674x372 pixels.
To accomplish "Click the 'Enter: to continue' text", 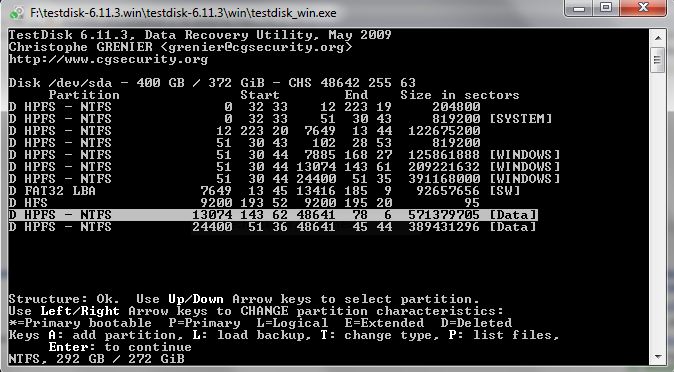I will (x=120, y=347).
